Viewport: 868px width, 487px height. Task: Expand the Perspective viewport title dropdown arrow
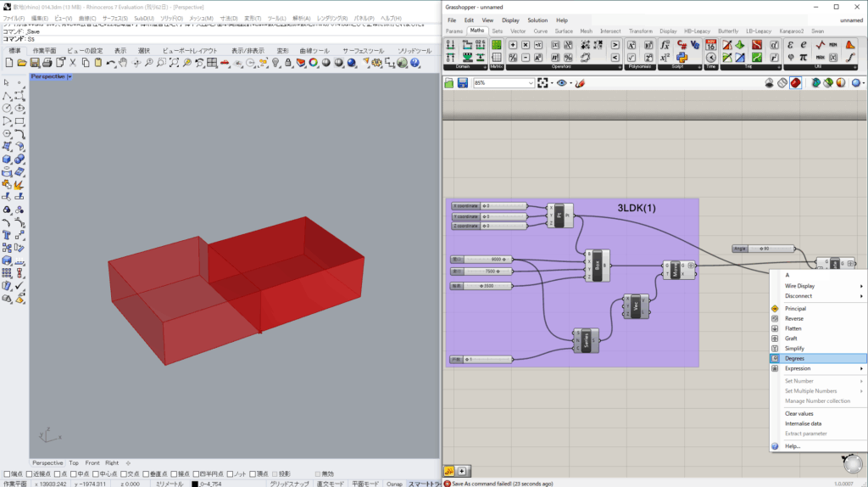(x=70, y=76)
